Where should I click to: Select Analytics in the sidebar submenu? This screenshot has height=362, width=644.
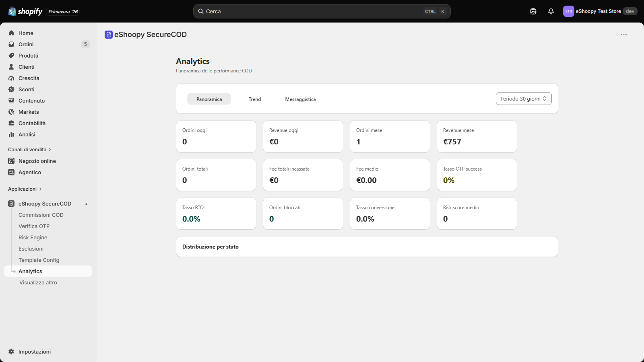point(48,271)
